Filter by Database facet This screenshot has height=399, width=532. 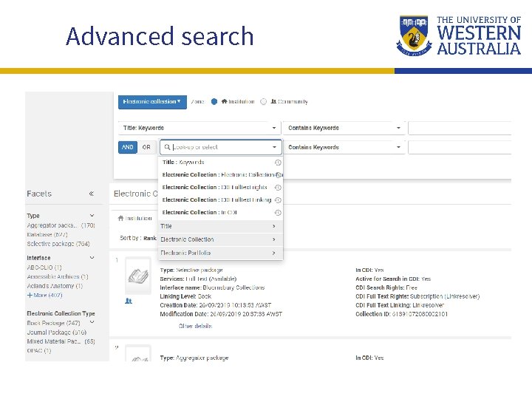coord(47,234)
